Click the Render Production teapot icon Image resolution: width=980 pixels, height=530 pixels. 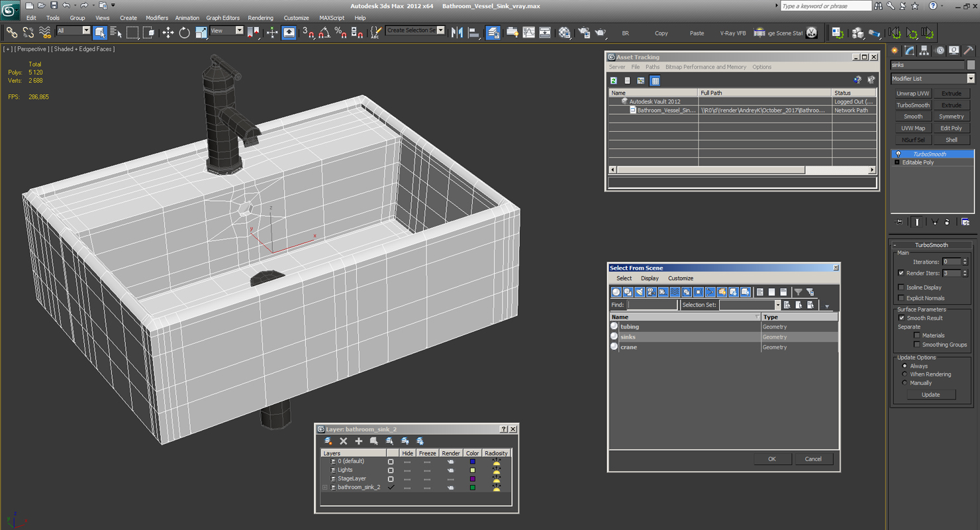click(x=600, y=32)
